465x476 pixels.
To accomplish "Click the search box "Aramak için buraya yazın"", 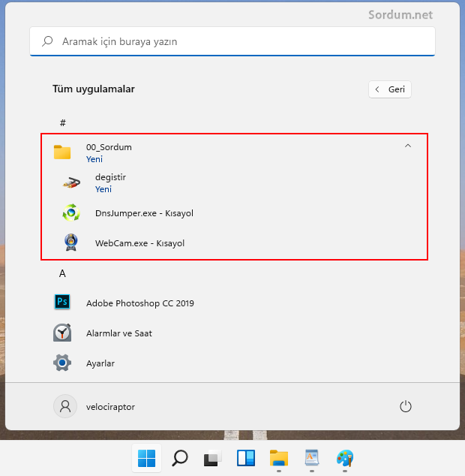I will 232,41.
